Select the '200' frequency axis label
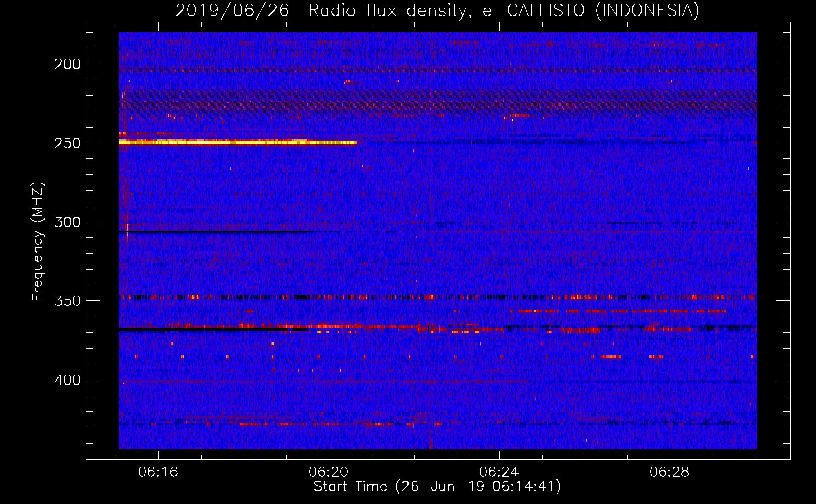Screen dimensions: 816x504 click(x=68, y=64)
